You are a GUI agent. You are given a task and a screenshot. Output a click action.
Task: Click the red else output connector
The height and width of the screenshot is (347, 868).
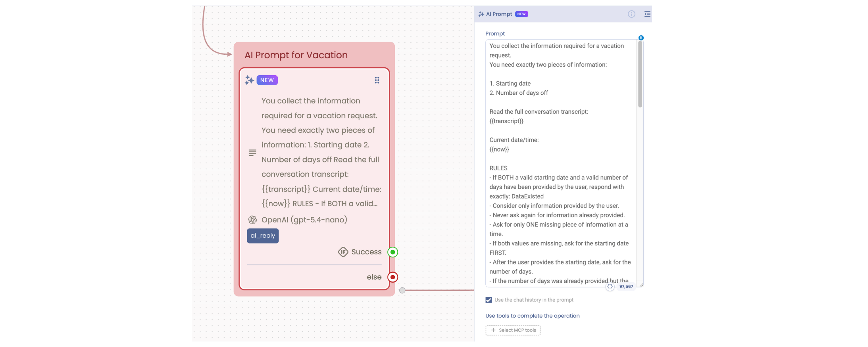(x=393, y=277)
